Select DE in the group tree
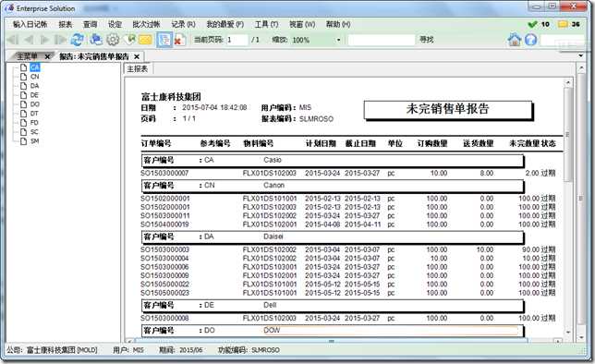595x364 pixels. [34, 95]
